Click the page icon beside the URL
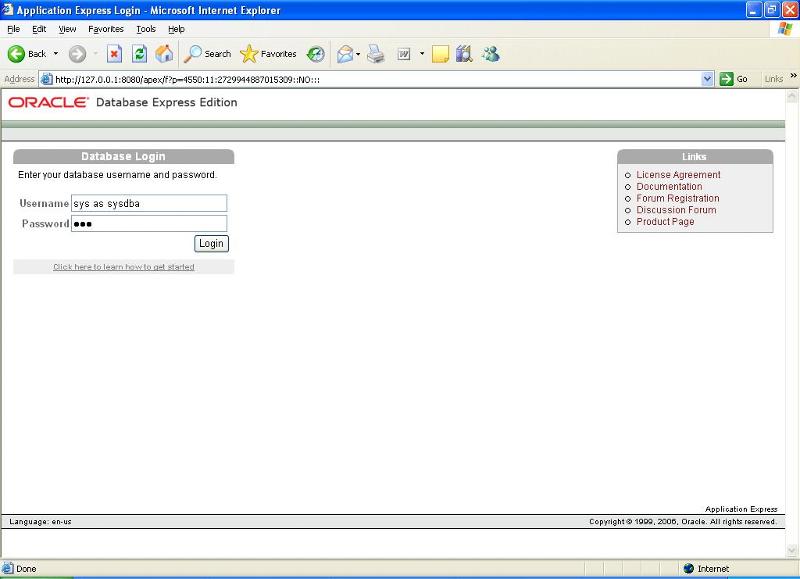Viewport: 800px width, 579px height. pyautogui.click(x=46, y=79)
